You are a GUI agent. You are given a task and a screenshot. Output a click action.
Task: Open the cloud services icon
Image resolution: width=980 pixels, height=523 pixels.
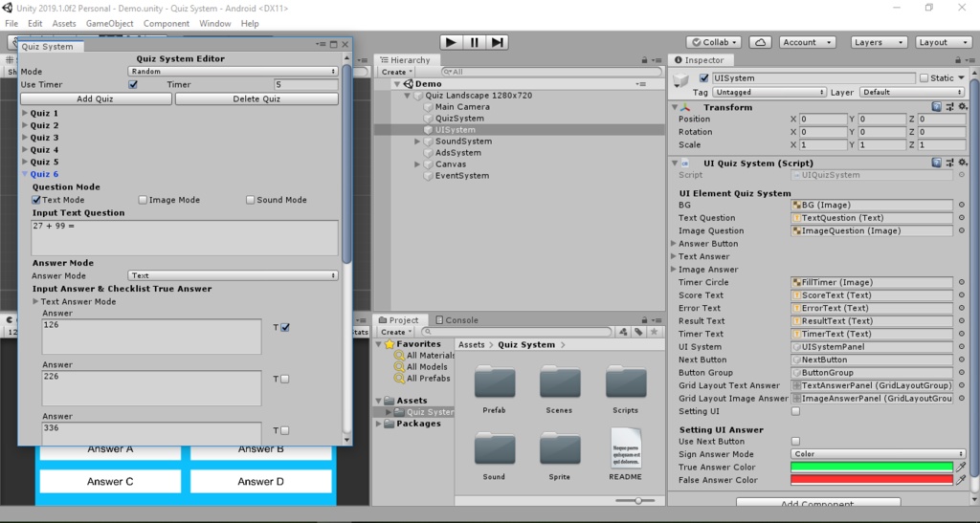tap(760, 42)
